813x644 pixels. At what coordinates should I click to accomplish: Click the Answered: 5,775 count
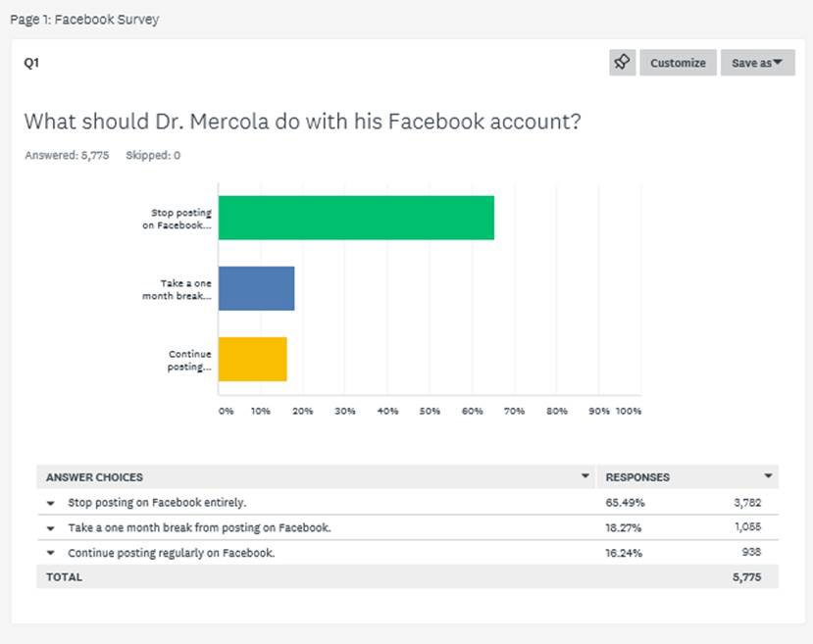tap(67, 155)
